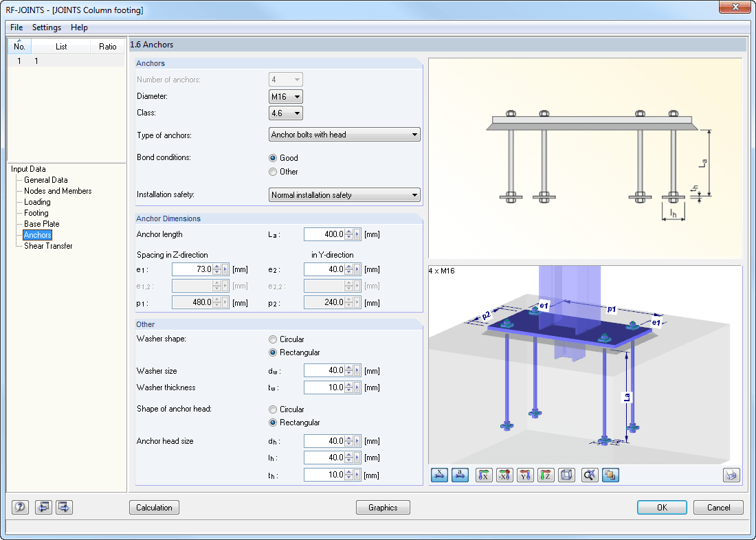Go to previous input window arrow icon
The width and height of the screenshot is (756, 540).
click(x=43, y=507)
